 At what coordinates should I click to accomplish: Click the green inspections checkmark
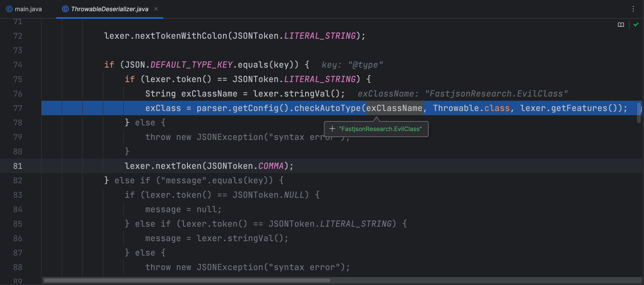point(636,24)
